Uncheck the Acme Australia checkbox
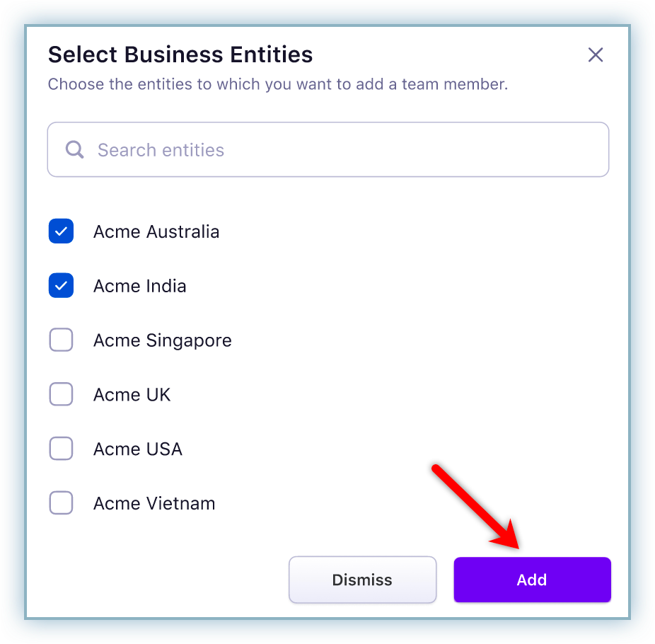 (x=61, y=231)
